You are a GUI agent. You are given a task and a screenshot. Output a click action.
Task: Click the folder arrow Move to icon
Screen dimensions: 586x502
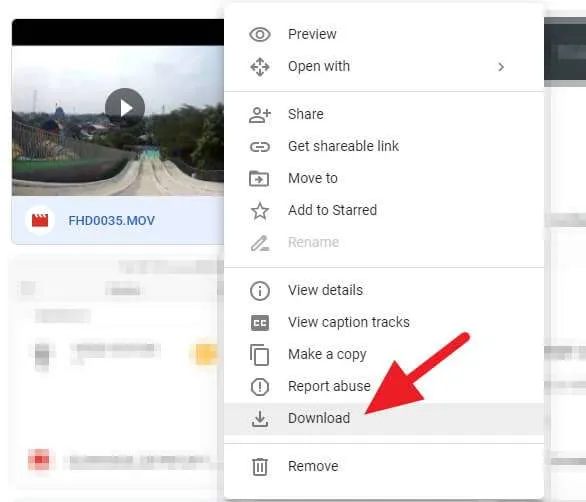pos(259,178)
